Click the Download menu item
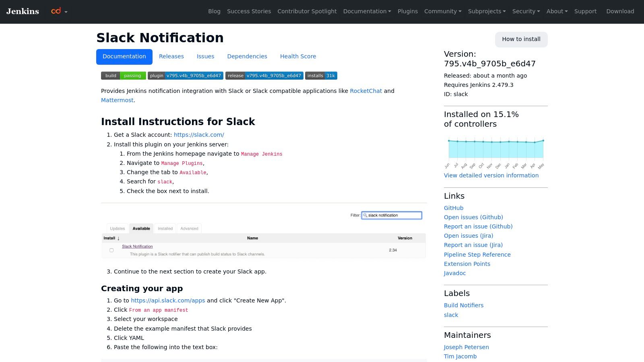644x362 pixels. (x=620, y=11)
